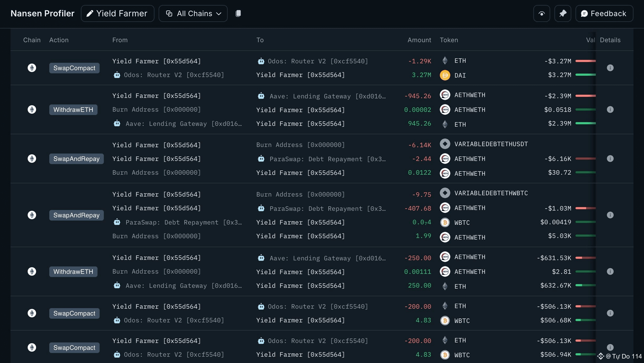Click the DAI token icon
Viewport: 644px width, 363px height.
(x=445, y=75)
